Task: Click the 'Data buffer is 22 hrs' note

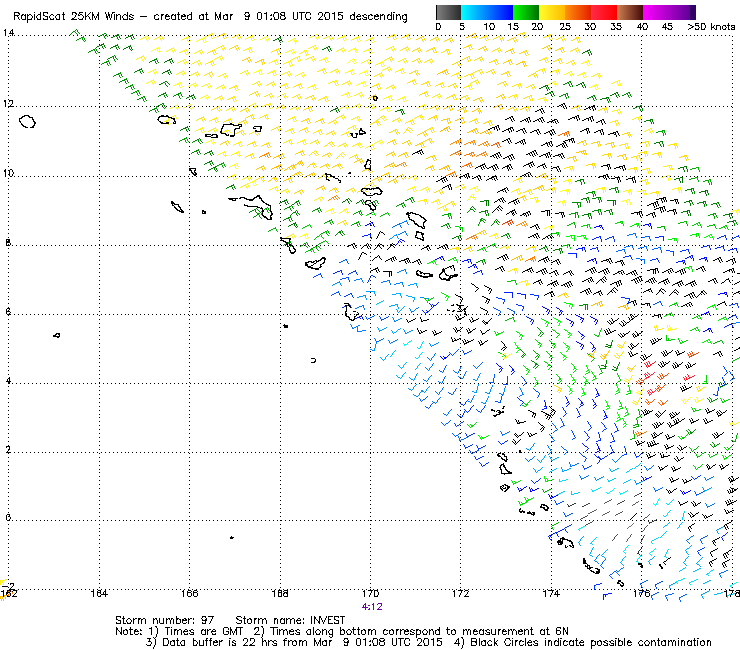Action: coord(218,642)
